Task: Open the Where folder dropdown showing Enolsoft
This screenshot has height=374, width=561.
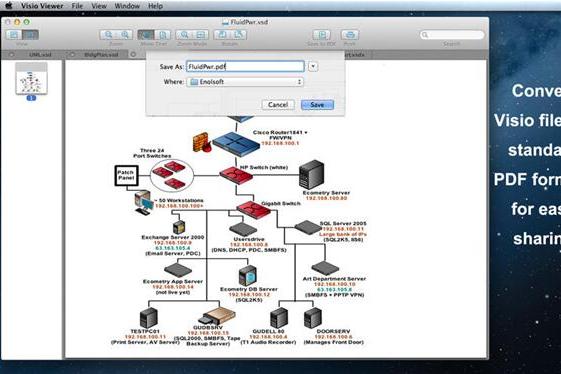Action: coord(245,82)
